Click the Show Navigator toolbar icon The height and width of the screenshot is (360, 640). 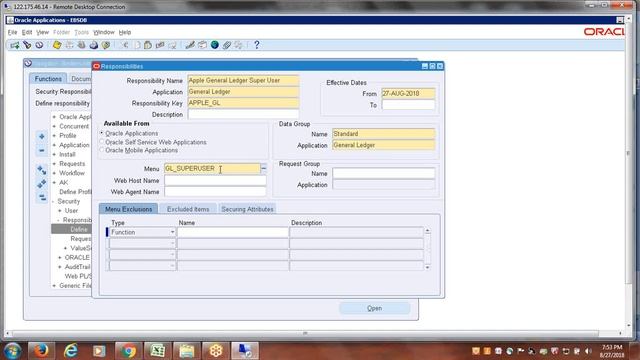39,45
